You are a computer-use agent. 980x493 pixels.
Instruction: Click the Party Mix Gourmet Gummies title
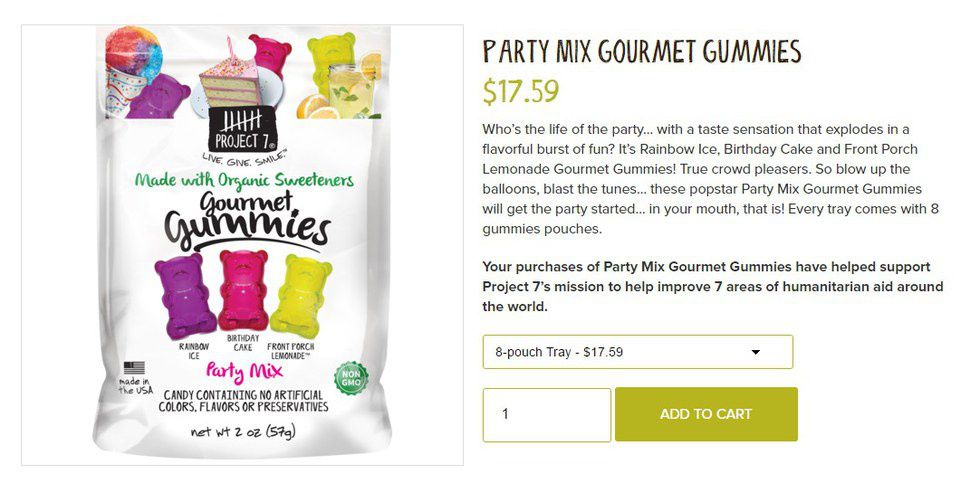641,52
